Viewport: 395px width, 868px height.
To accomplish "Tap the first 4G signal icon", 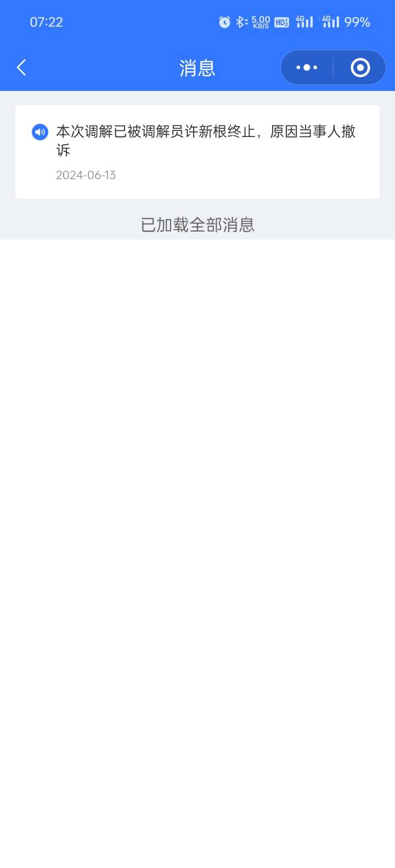I will point(304,22).
